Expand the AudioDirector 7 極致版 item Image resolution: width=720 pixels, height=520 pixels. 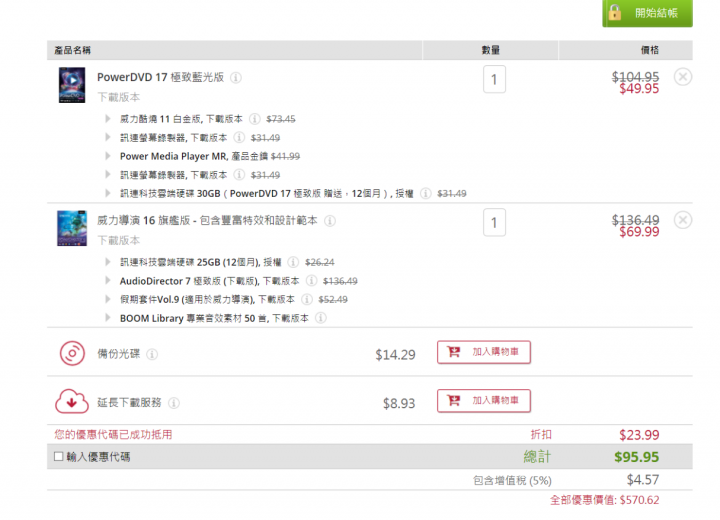pyautogui.click(x=107, y=280)
